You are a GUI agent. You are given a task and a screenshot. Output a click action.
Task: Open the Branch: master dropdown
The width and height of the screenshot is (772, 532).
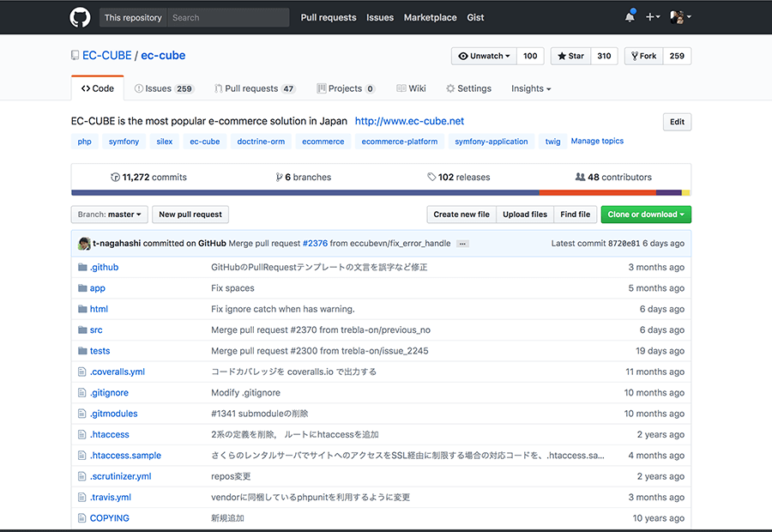(x=109, y=214)
